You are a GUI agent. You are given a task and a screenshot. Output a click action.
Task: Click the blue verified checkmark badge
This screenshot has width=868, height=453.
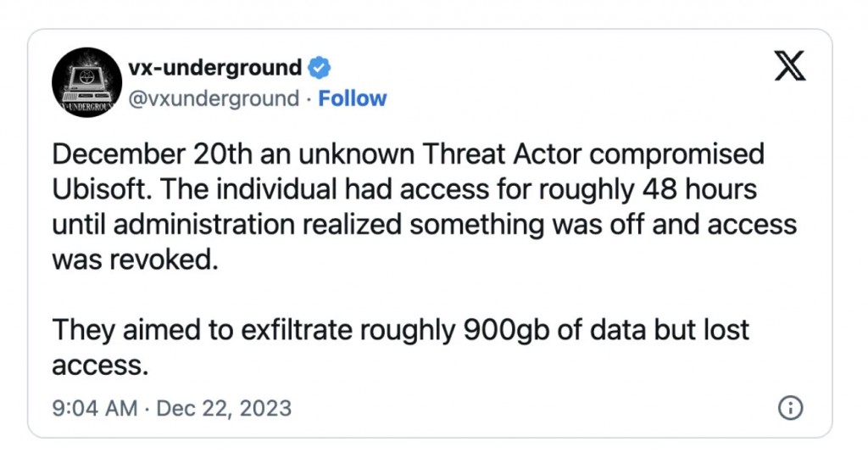[x=320, y=67]
